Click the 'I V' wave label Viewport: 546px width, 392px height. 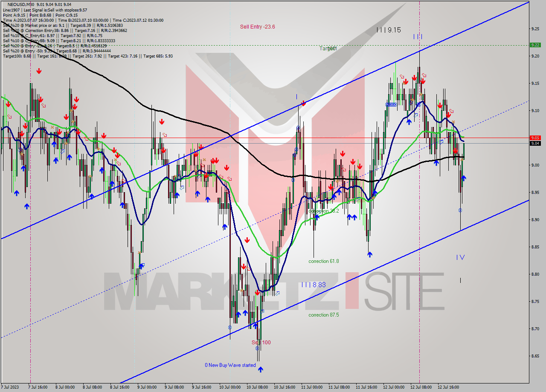coord(460,257)
